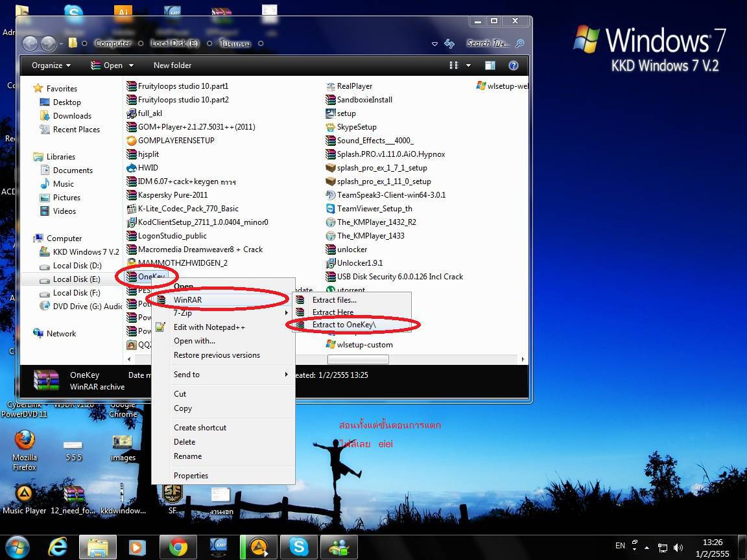Toggle the preview pane icon
The height and width of the screenshot is (560, 747).
pyautogui.click(x=490, y=65)
